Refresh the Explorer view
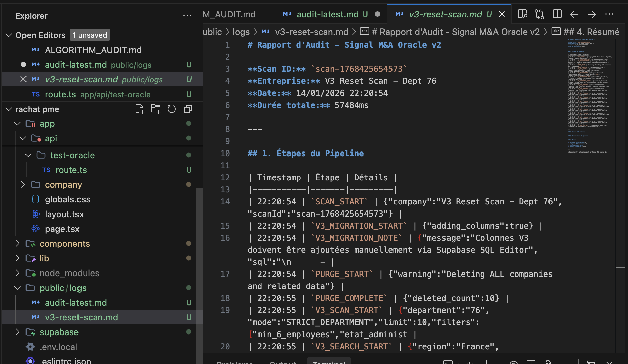Image resolution: width=628 pixels, height=364 pixels. click(171, 109)
